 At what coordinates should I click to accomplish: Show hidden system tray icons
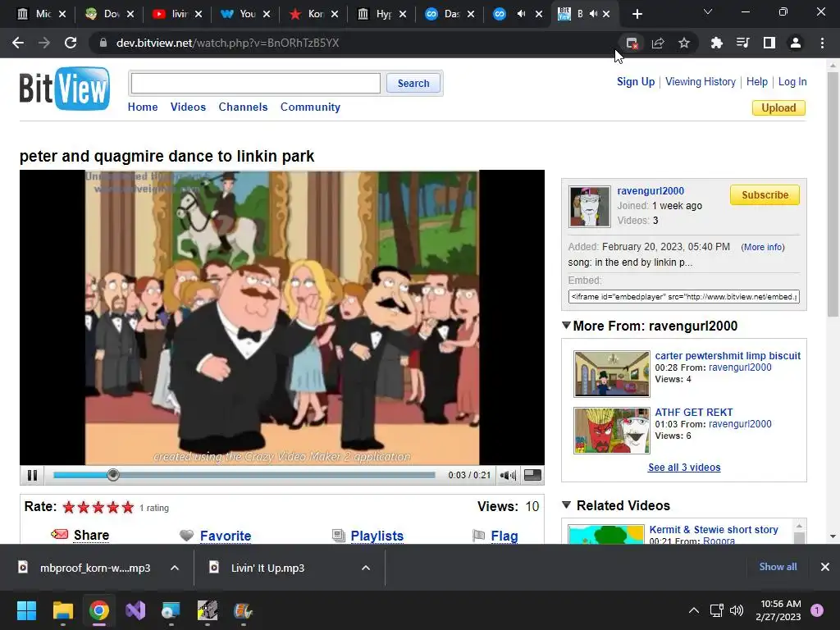[x=694, y=610]
